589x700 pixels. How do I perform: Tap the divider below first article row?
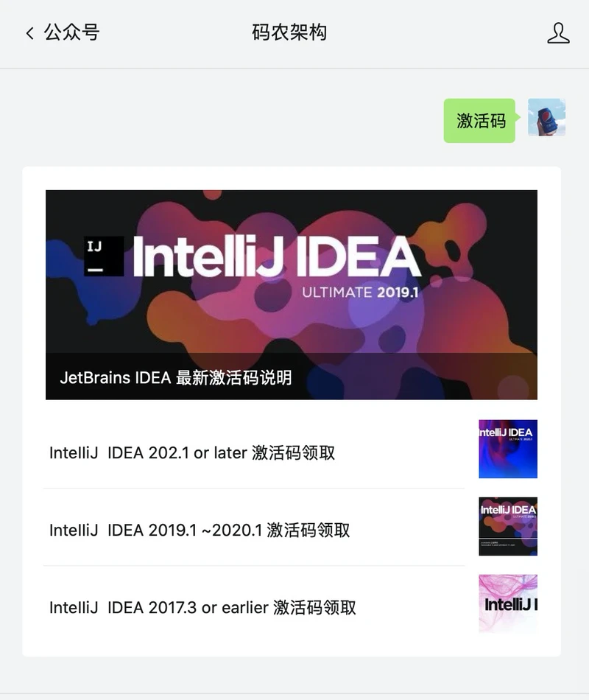coord(254,489)
